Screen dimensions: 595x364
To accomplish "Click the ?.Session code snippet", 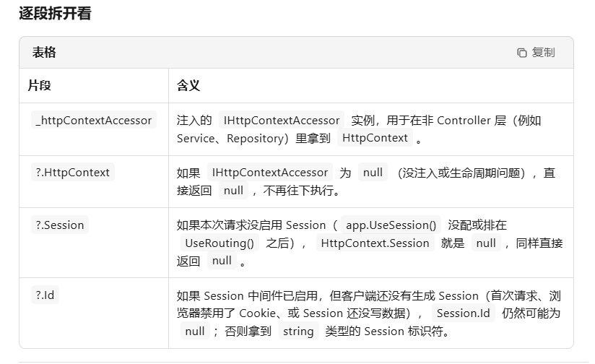I will (60, 225).
